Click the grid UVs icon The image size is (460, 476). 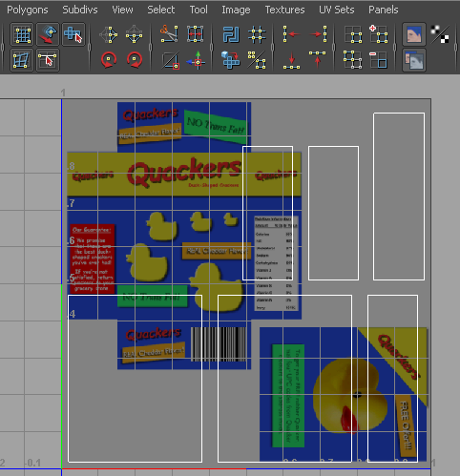click(x=257, y=33)
